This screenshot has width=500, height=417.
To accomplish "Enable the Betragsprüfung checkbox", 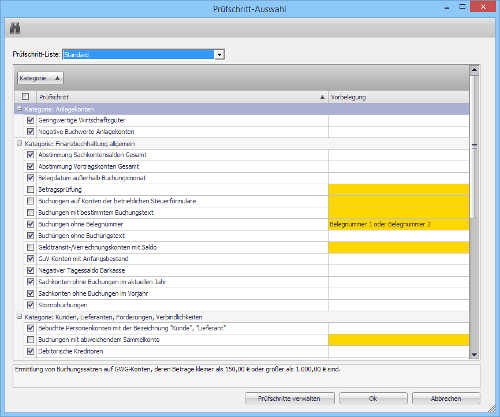I will [x=30, y=189].
